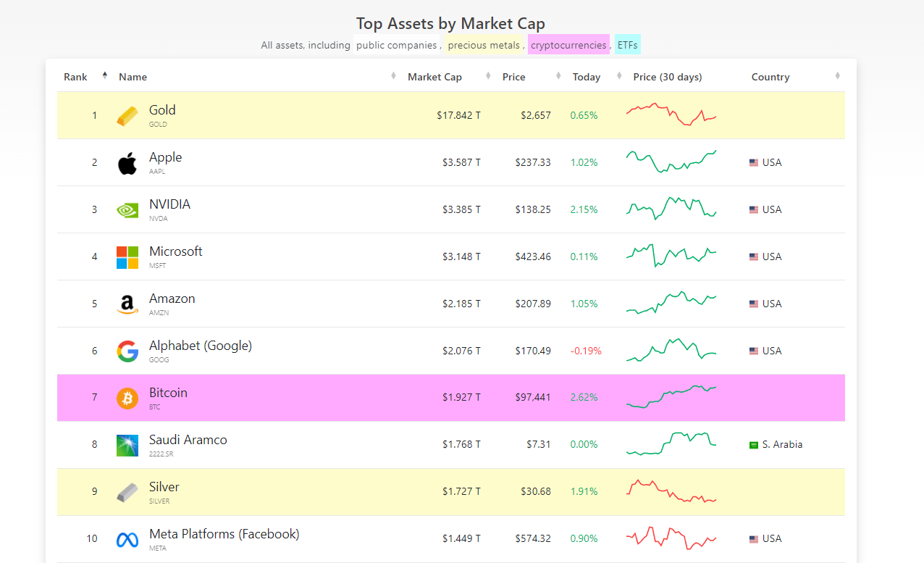924x563 pixels.
Task: Click Saudi Aramco market cap $1.768 T
Action: click(461, 444)
